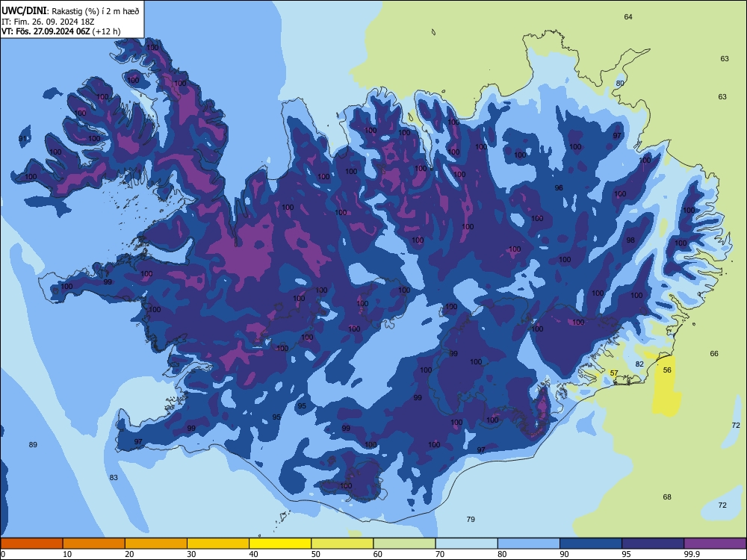This screenshot has width=747, height=560.
Task: Click the legend tick label '40'
Action: coord(253,554)
